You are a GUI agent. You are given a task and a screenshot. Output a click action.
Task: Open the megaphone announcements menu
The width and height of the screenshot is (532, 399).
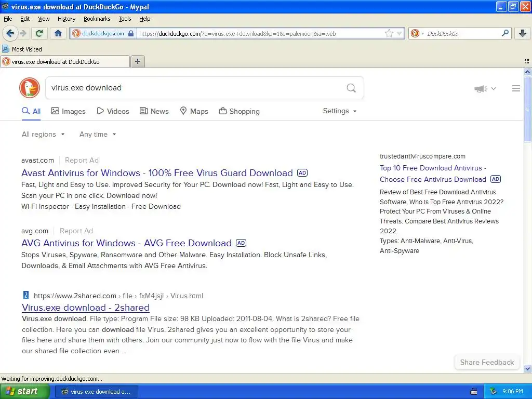pos(485,88)
